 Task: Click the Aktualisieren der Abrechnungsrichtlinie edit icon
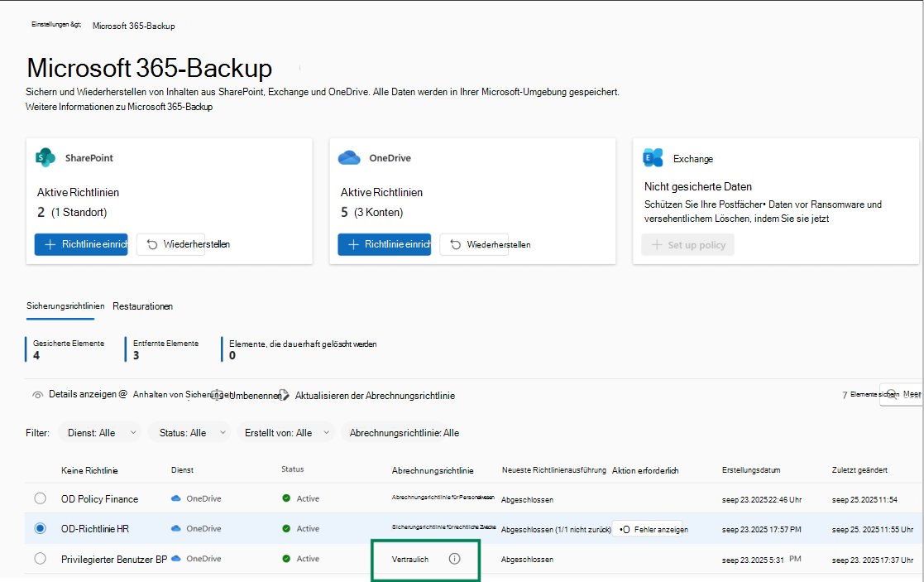284,395
